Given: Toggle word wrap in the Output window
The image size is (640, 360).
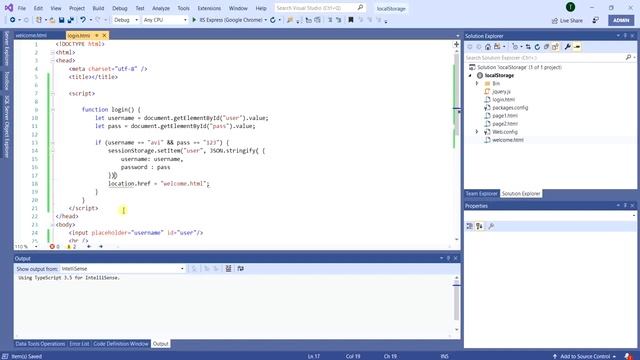Looking at the screenshot, I should [240, 269].
